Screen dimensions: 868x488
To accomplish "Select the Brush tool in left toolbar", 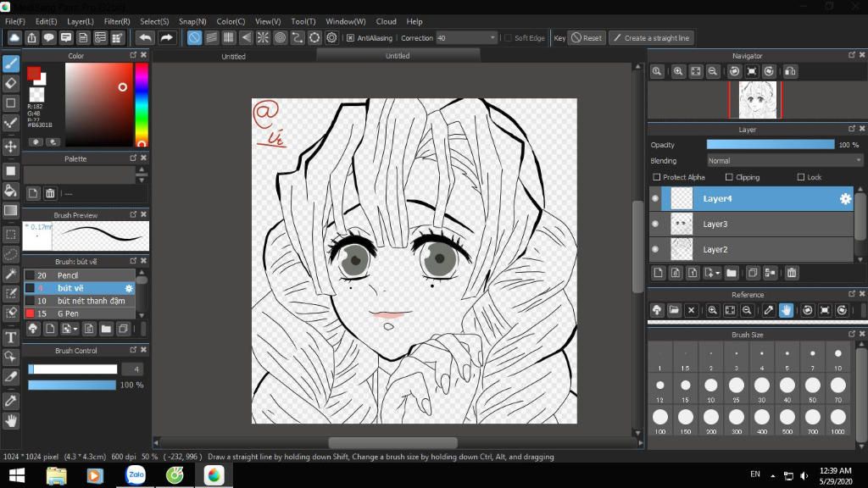I will [10, 64].
